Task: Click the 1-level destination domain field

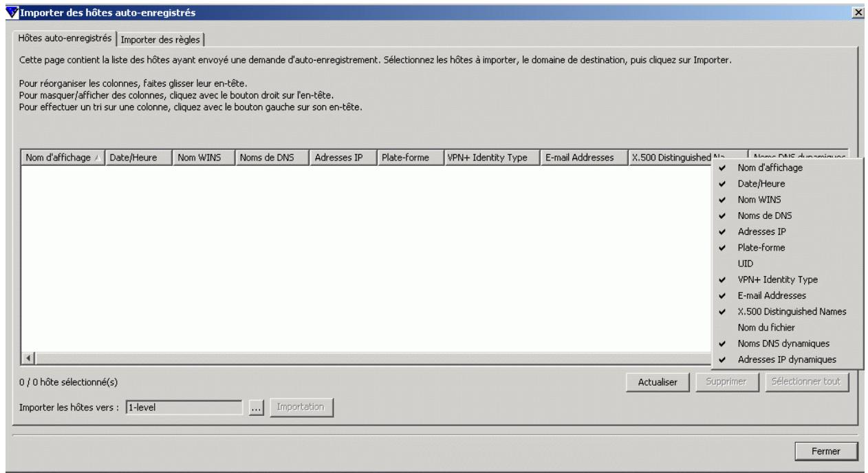Action: pyautogui.click(x=184, y=407)
